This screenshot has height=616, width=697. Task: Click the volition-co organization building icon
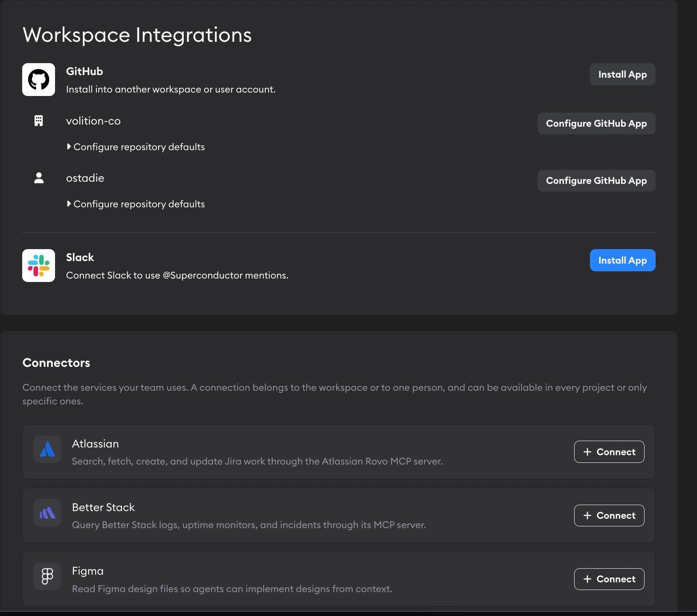[38, 121]
